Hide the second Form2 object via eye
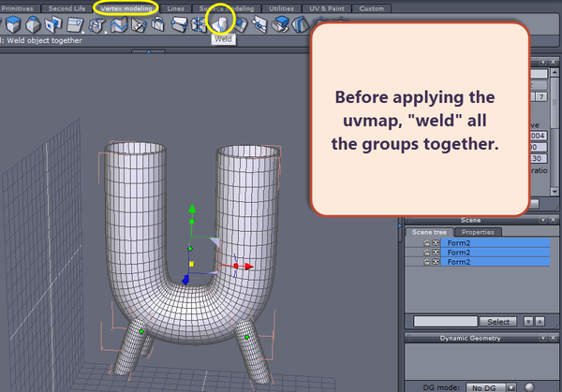This screenshot has height=392, width=562. pyautogui.click(x=436, y=253)
